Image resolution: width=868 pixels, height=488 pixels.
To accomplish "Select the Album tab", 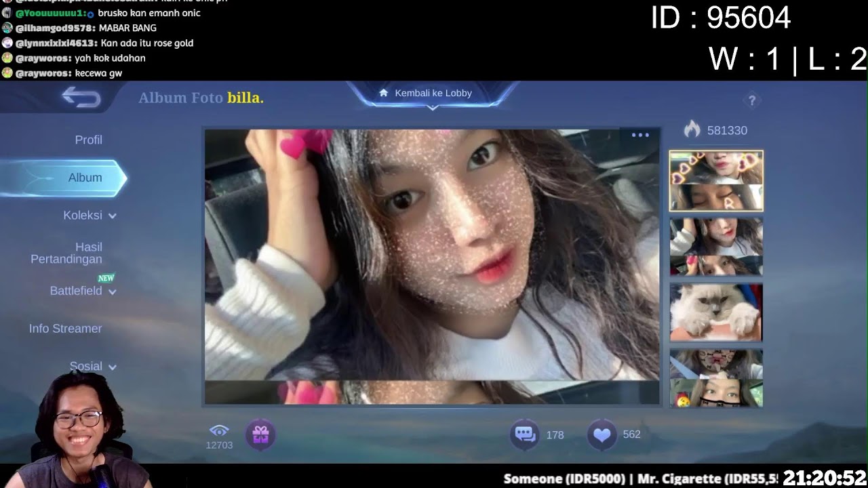I will click(x=64, y=178).
